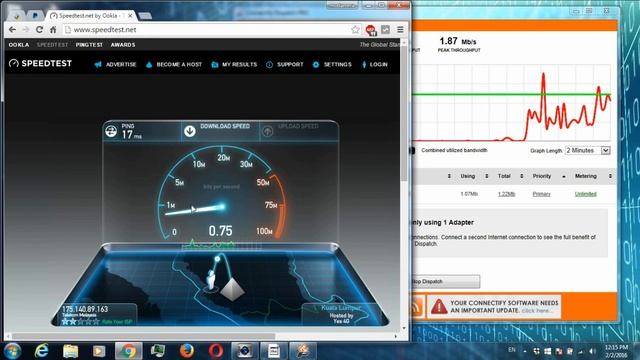Screen dimensions: 640x360
Task: Rate your ISP using the stars
Action: tap(80, 322)
